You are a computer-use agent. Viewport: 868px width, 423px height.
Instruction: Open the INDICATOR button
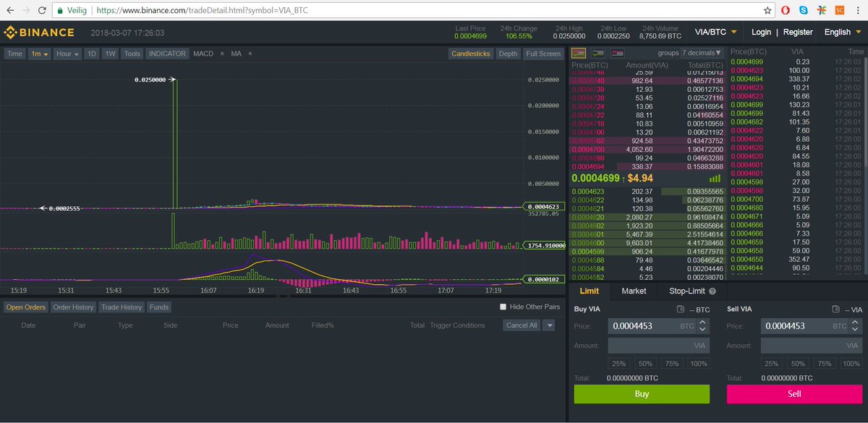[x=168, y=54]
